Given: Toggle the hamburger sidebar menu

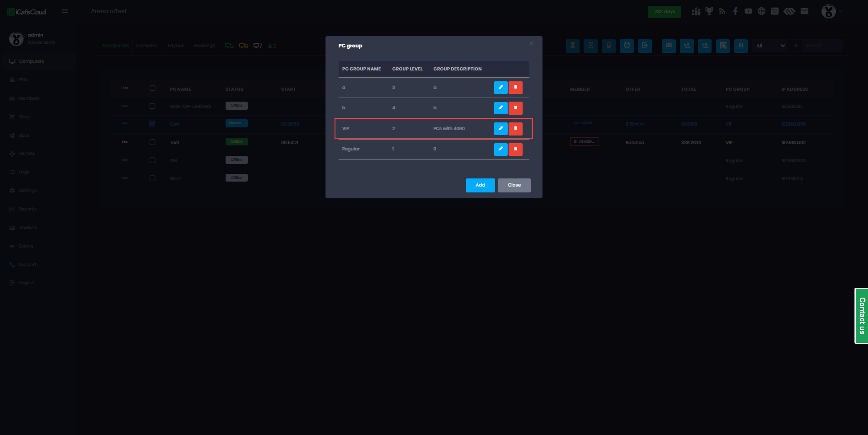Looking at the screenshot, I should pyautogui.click(x=65, y=11).
